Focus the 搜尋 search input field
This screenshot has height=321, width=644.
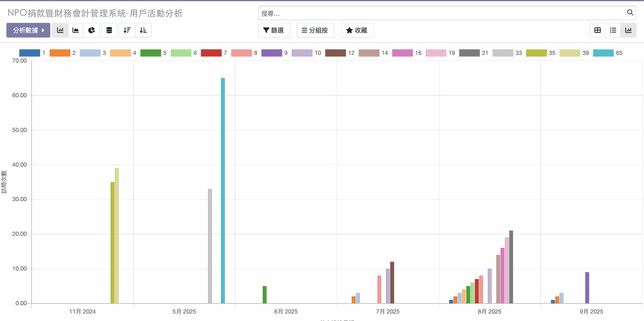click(x=439, y=13)
